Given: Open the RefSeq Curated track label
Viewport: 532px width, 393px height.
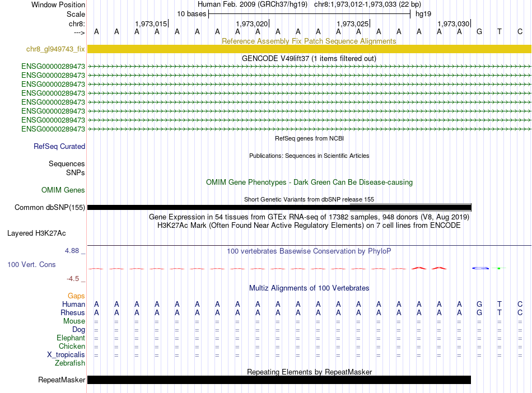Looking at the screenshot, I should pos(59,147).
